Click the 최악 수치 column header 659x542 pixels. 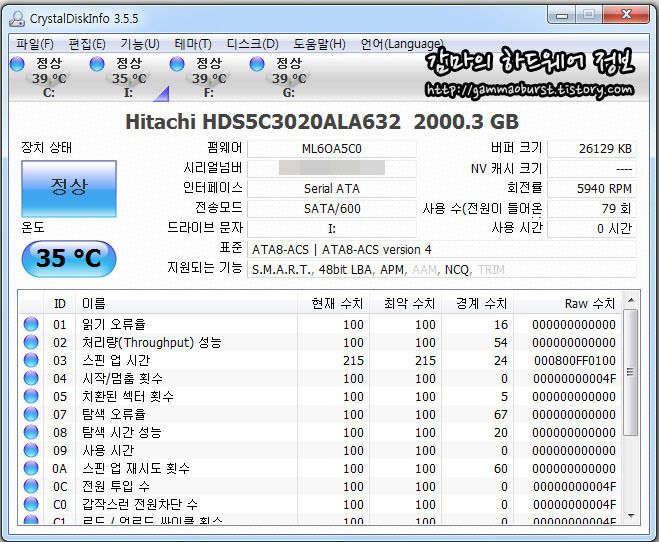pos(406,303)
